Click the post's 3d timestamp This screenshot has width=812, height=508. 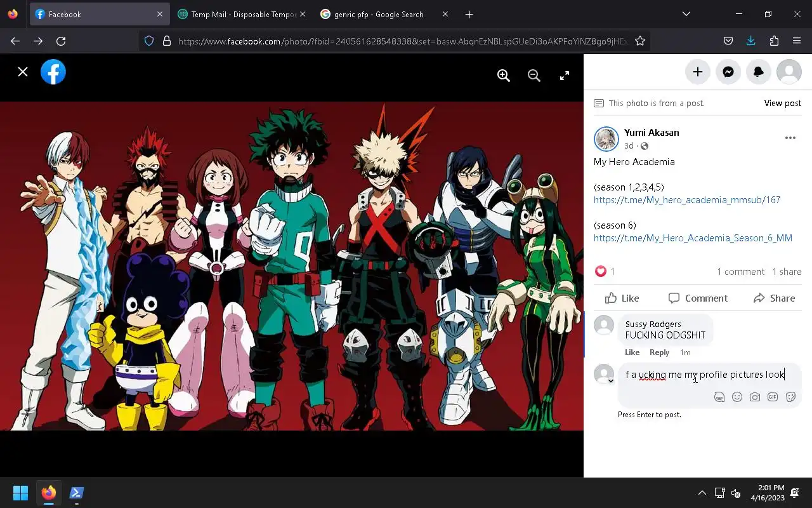pyautogui.click(x=629, y=146)
